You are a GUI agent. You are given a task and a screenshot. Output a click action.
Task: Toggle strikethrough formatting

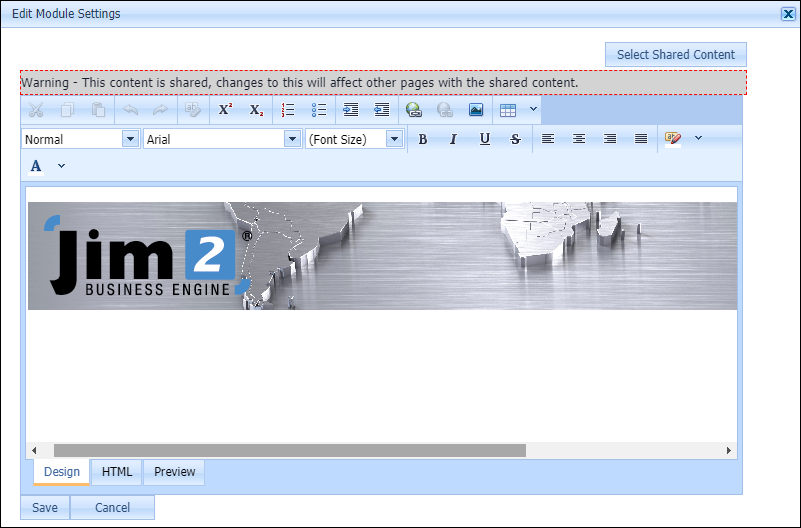[x=515, y=139]
